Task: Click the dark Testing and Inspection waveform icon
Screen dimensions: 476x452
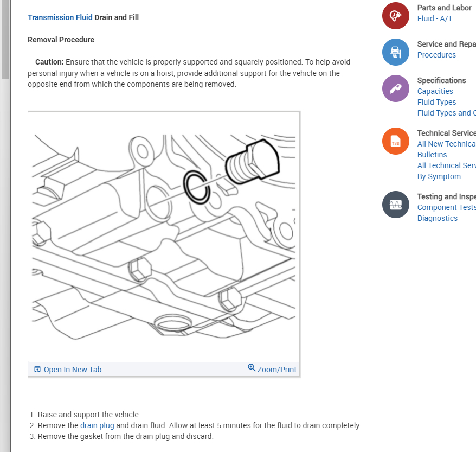Action: (396, 205)
